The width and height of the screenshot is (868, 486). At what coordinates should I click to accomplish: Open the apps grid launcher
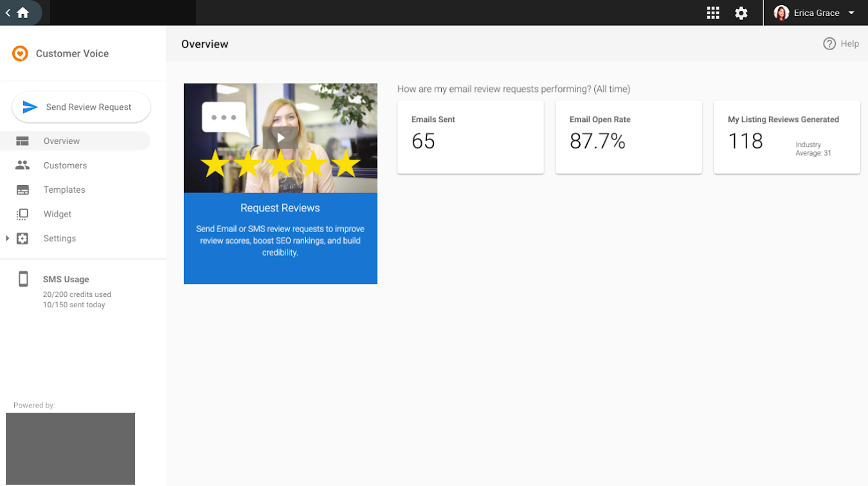click(x=713, y=13)
